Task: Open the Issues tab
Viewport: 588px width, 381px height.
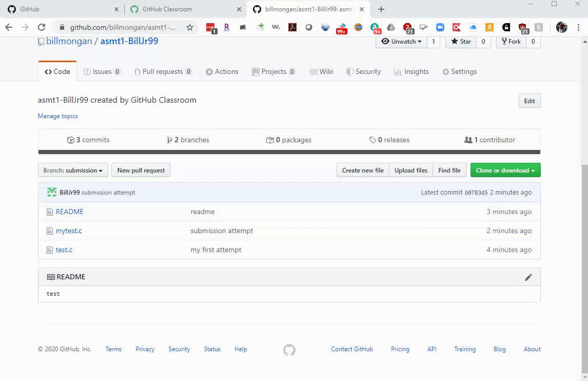Action: (102, 72)
